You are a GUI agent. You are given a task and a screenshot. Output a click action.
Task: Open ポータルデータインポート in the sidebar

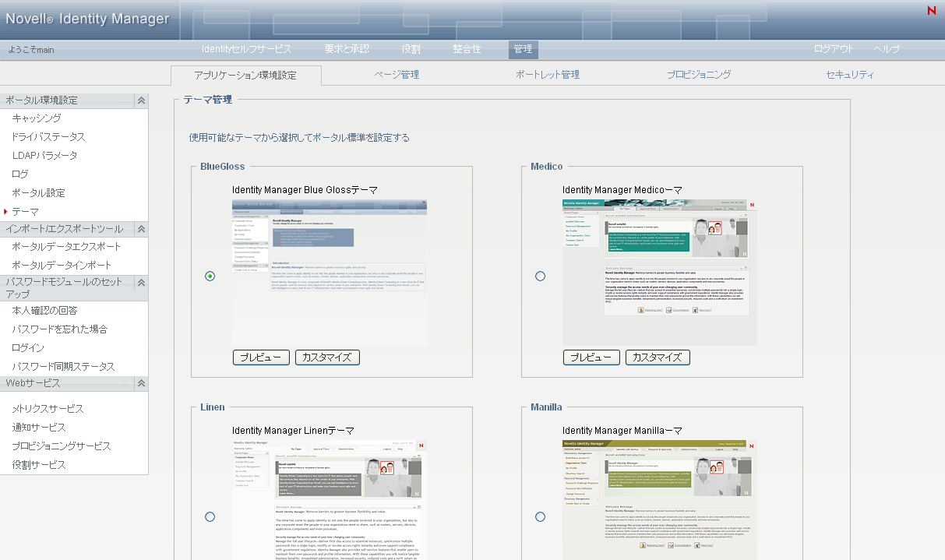click(62, 266)
